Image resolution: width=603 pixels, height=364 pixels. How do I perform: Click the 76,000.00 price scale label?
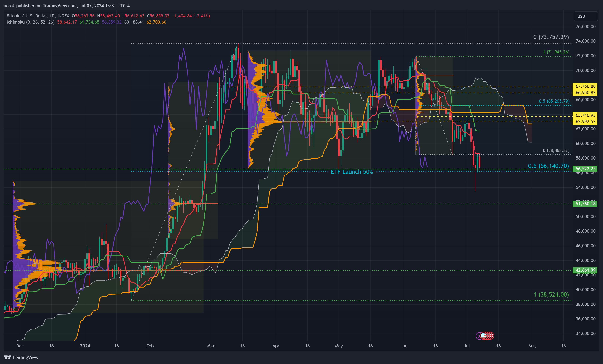(x=585, y=26)
